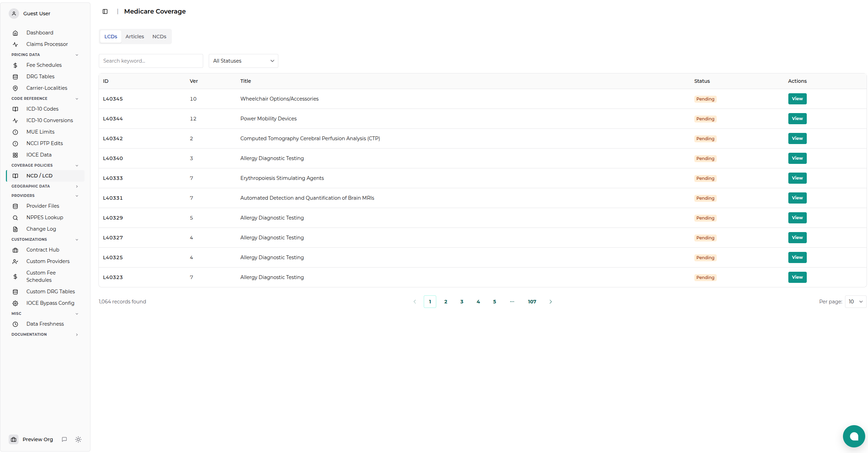Open Dashboard home icon
The width and height of the screenshot is (868, 453).
point(15,33)
